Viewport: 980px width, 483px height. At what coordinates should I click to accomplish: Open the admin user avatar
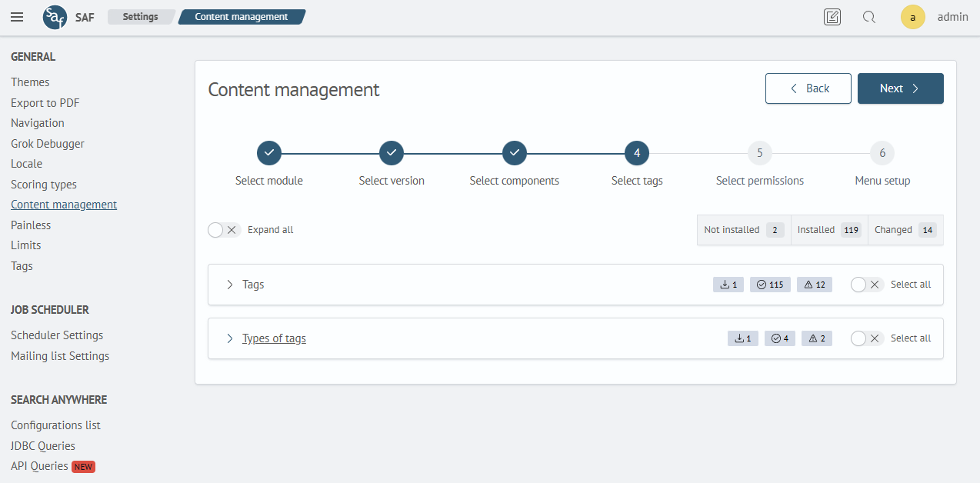pyautogui.click(x=913, y=17)
